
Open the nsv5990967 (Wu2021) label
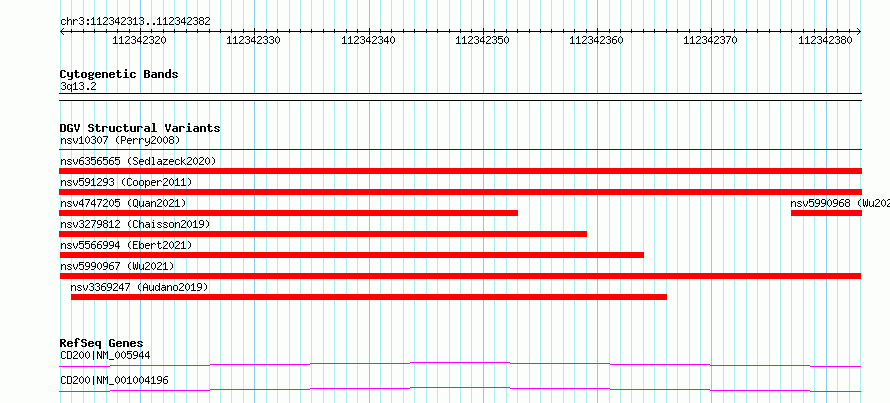(117, 266)
